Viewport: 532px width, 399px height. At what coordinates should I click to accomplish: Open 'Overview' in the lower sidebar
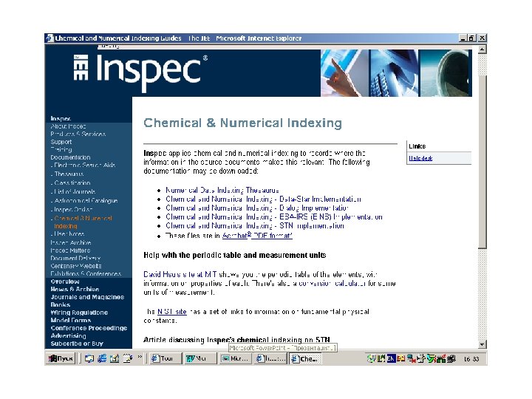[65, 282]
